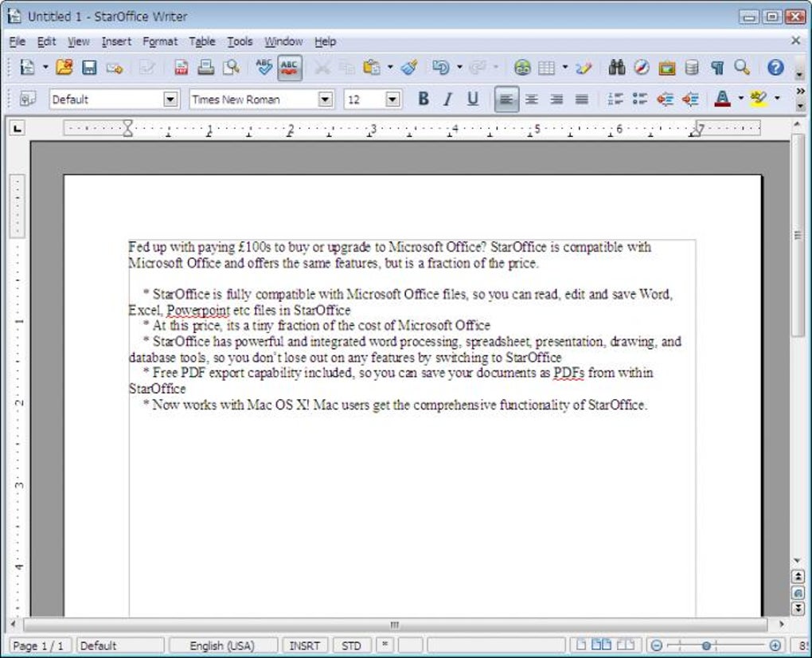This screenshot has width=812, height=658.
Task: Expand the Paste options dropdown arrow
Action: pos(390,68)
